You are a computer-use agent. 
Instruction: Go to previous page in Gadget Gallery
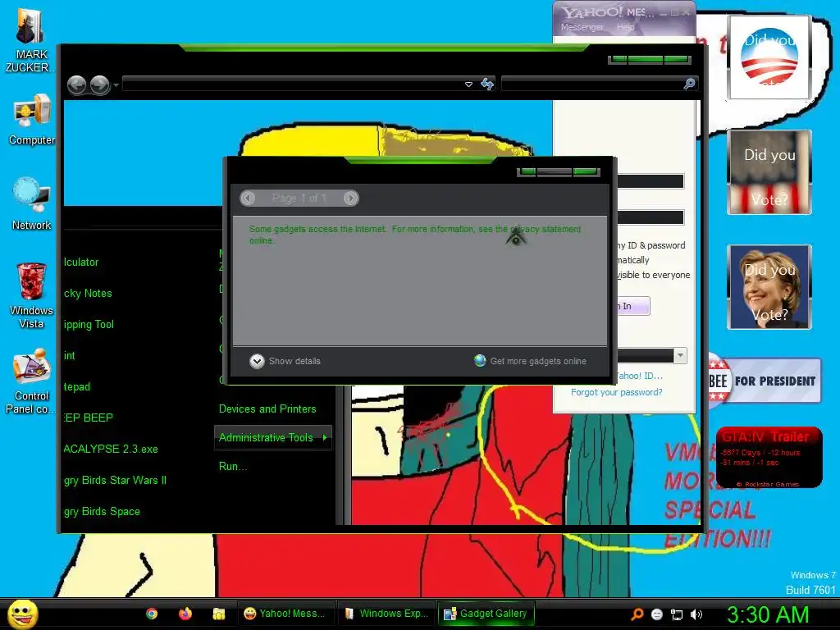pos(248,199)
